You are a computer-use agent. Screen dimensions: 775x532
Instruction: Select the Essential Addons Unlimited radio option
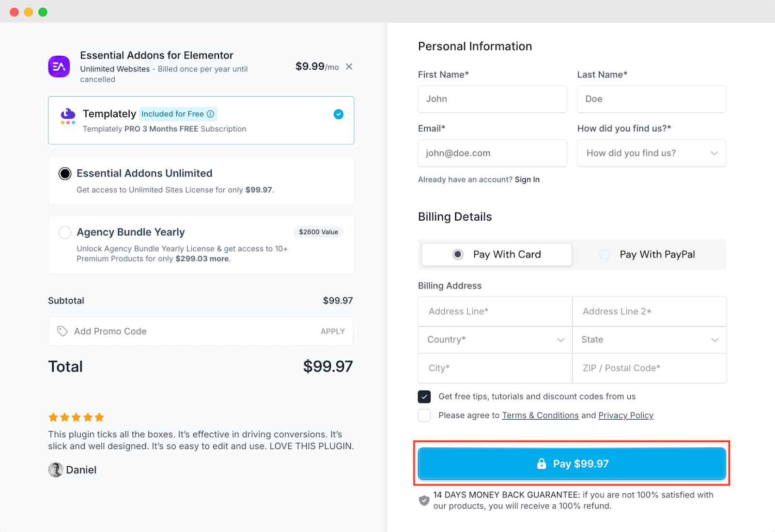(x=65, y=173)
